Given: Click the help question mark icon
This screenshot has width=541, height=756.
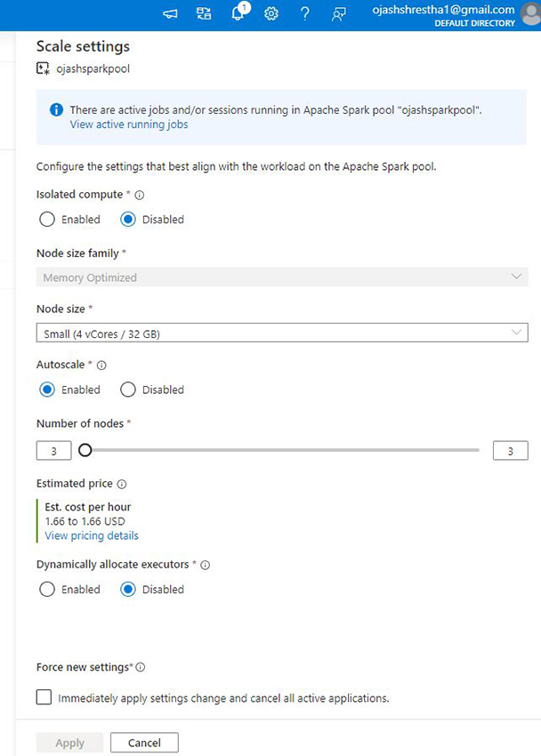Looking at the screenshot, I should [304, 13].
